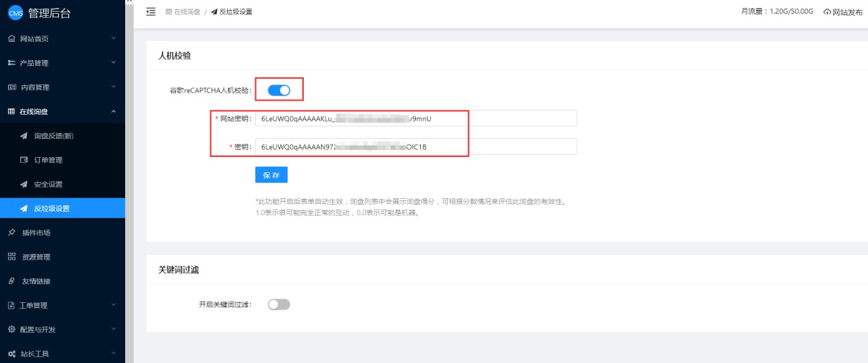
Task: Open 插件市场 menu item
Action: (x=62, y=232)
